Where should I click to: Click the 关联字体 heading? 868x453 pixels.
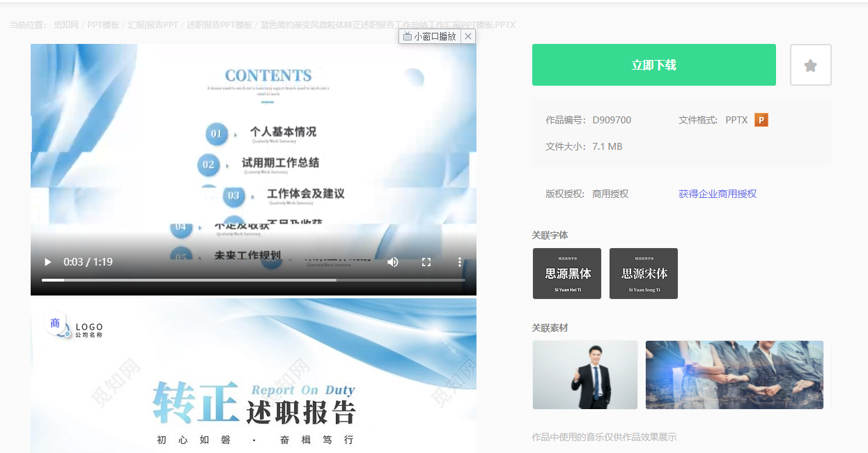tap(550, 235)
